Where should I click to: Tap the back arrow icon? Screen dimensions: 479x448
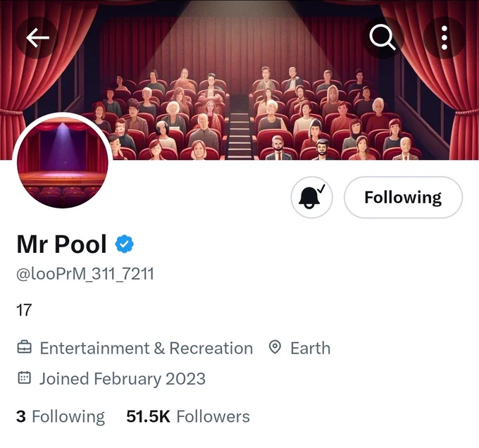(x=37, y=37)
